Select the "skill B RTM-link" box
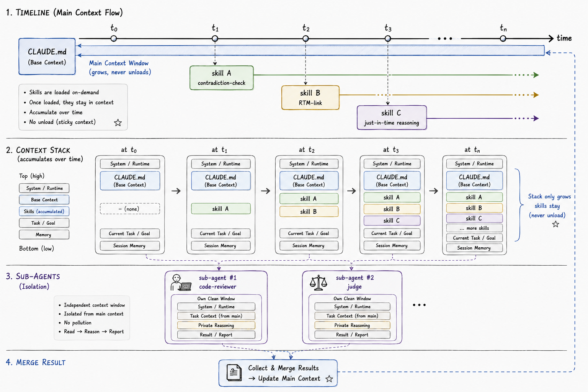 [310, 98]
